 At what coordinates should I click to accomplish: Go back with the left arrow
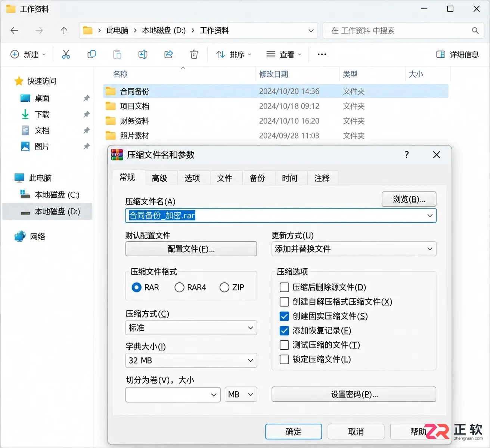14,31
